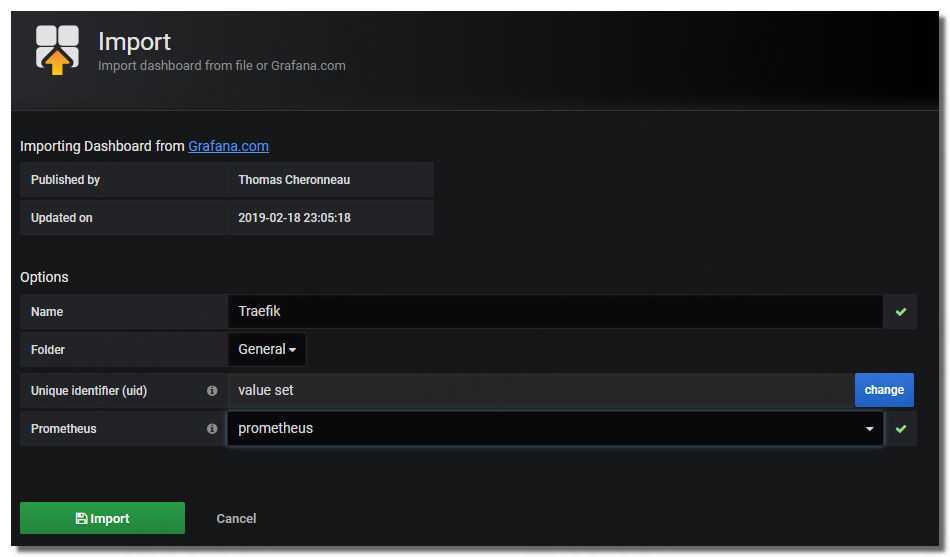950x557 pixels.
Task: Click the info icon next to Prometheus label
Action: coord(211,429)
